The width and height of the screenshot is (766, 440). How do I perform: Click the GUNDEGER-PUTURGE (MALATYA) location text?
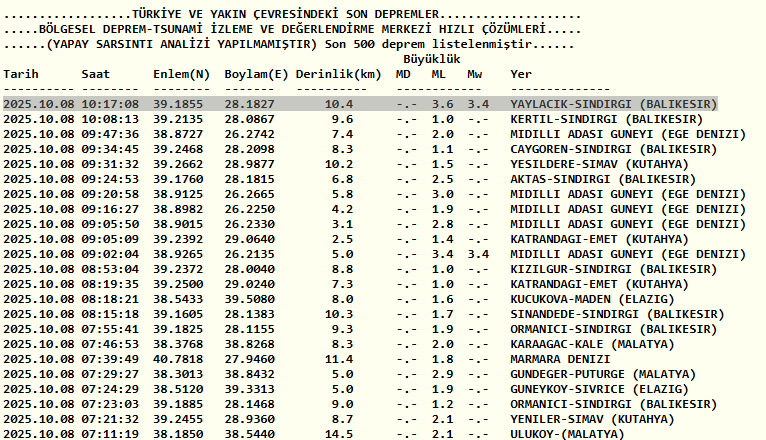[x=603, y=375]
